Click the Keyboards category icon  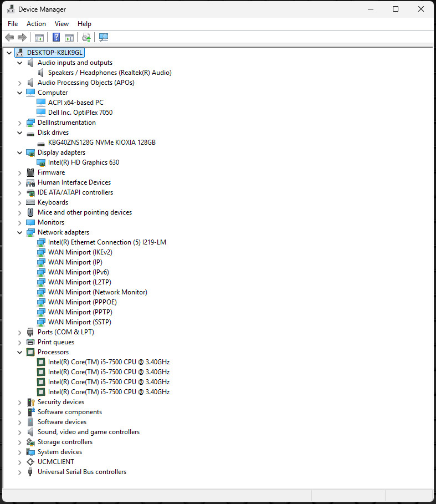point(30,202)
